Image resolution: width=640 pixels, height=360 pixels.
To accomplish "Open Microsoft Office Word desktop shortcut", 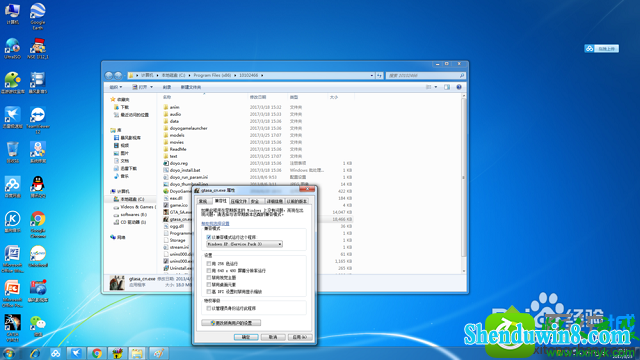I will (x=12, y=259).
